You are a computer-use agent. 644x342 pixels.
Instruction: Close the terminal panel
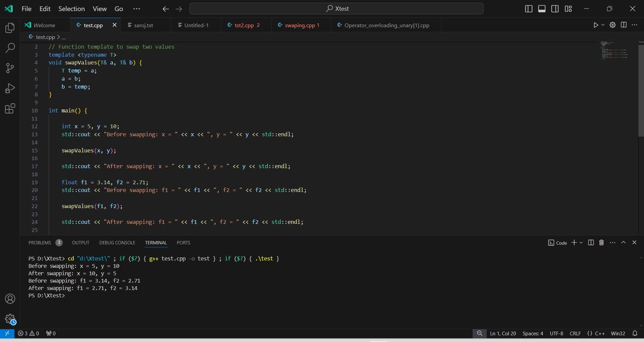[x=635, y=243]
